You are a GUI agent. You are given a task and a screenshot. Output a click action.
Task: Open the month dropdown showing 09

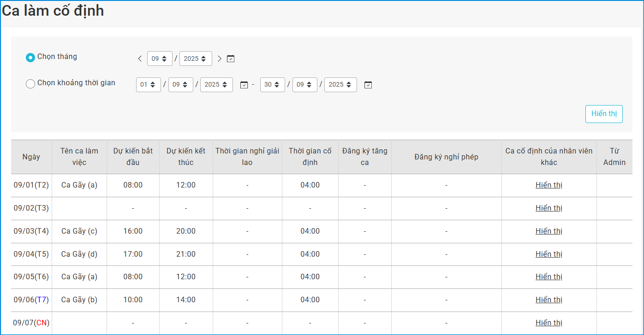[x=160, y=59]
